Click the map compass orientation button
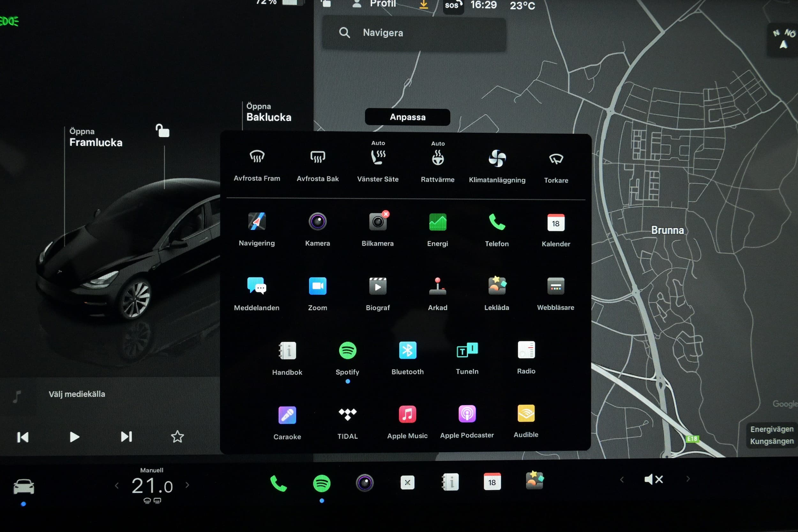The image size is (798, 532). pyautogui.click(x=783, y=40)
